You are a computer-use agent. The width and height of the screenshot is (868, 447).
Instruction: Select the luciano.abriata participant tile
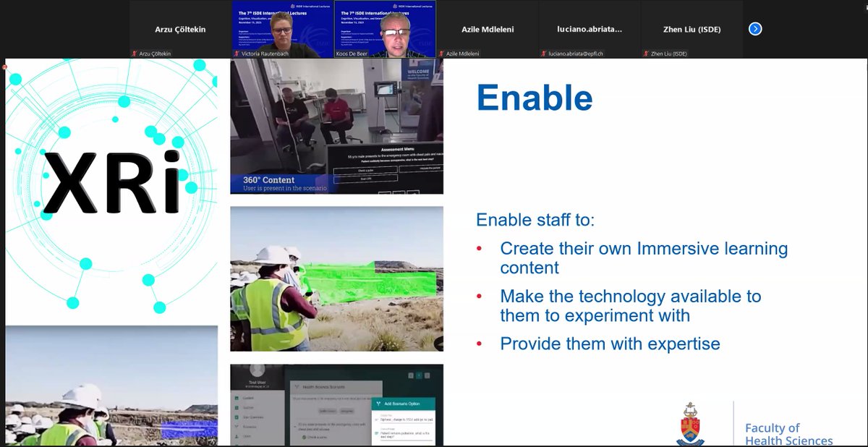tap(590, 29)
